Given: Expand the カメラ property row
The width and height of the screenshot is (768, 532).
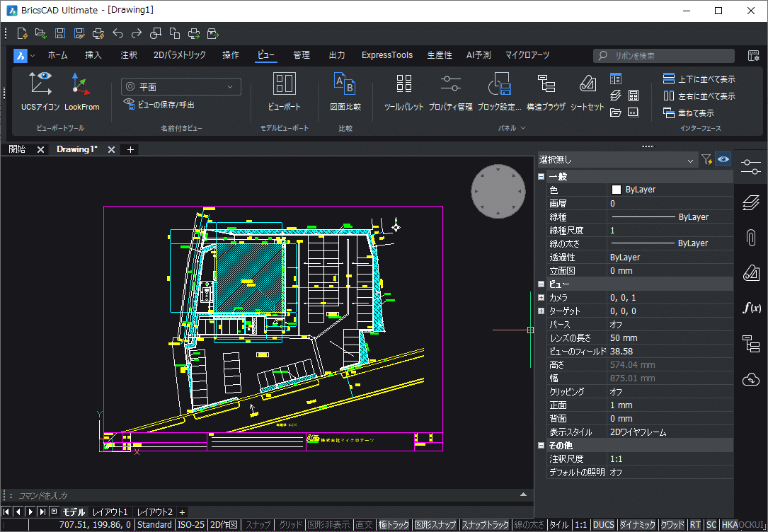Looking at the screenshot, I should coord(541,298).
